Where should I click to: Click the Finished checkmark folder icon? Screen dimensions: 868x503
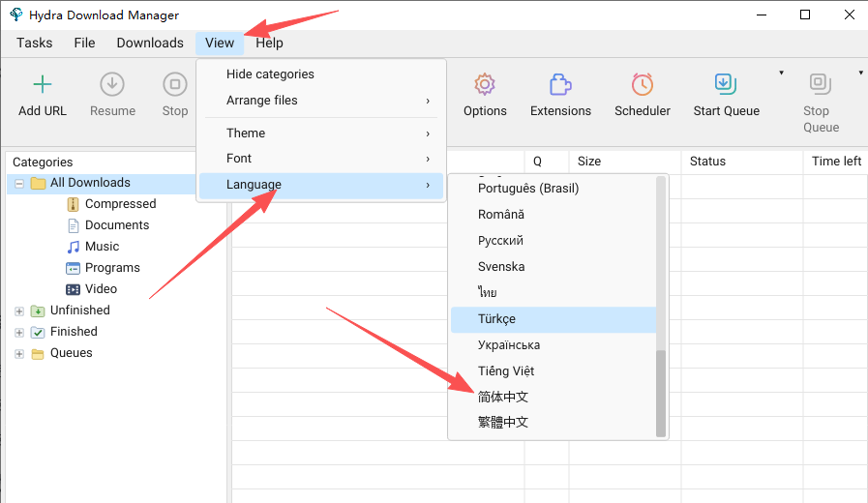point(38,332)
